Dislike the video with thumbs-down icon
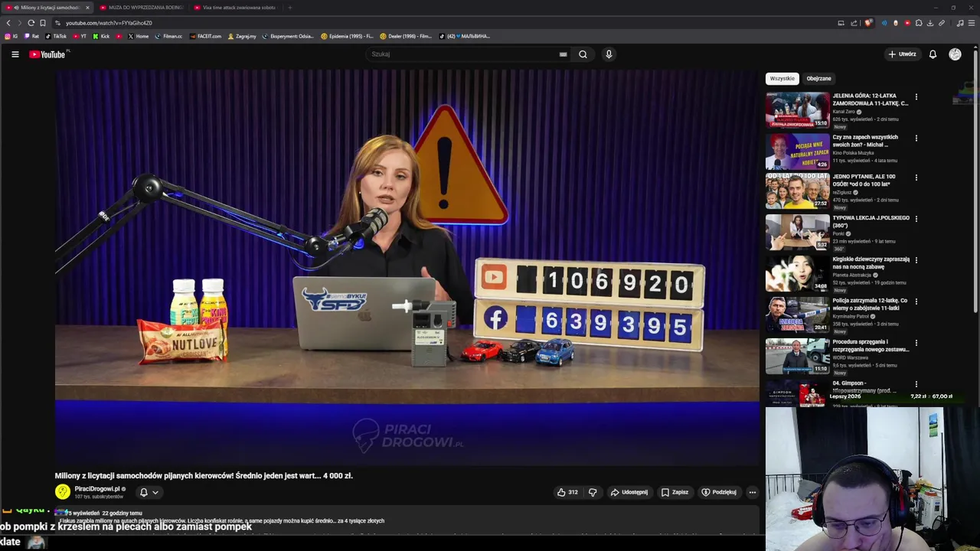This screenshot has width=980, height=551. coord(593,492)
